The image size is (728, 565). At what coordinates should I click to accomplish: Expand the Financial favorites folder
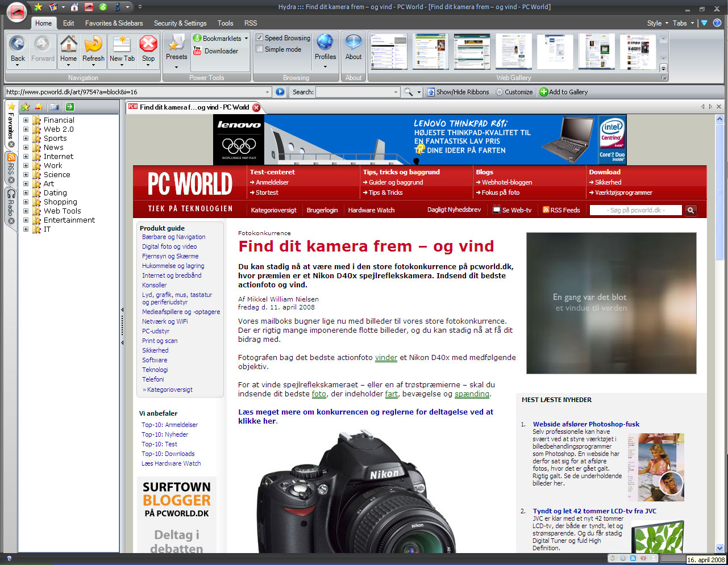pyautogui.click(x=26, y=120)
